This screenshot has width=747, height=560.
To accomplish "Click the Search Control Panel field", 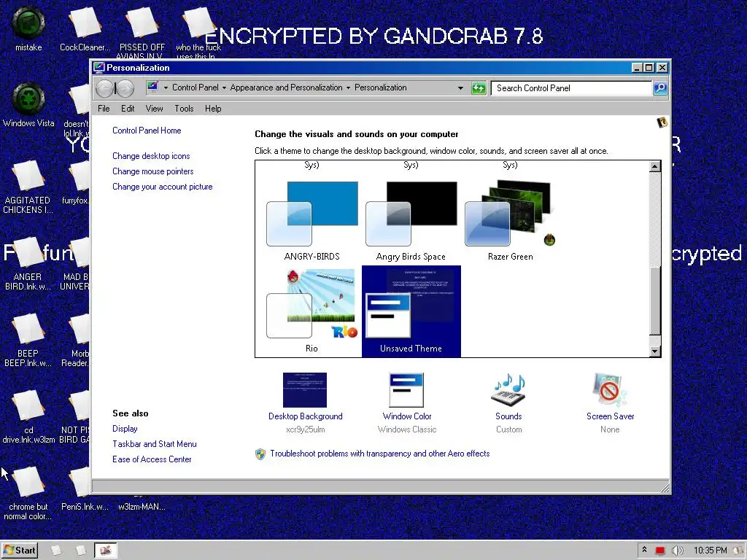I will coord(571,88).
